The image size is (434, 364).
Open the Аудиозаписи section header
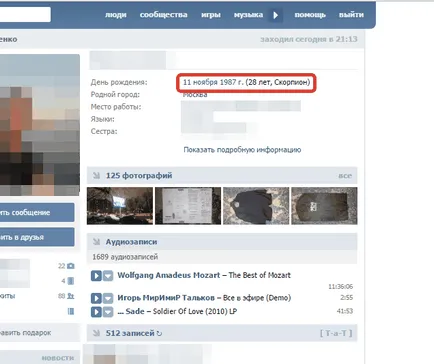131,242
